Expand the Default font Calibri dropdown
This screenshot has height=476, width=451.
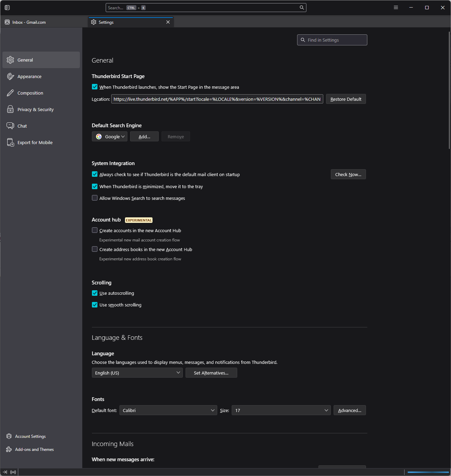pos(168,410)
